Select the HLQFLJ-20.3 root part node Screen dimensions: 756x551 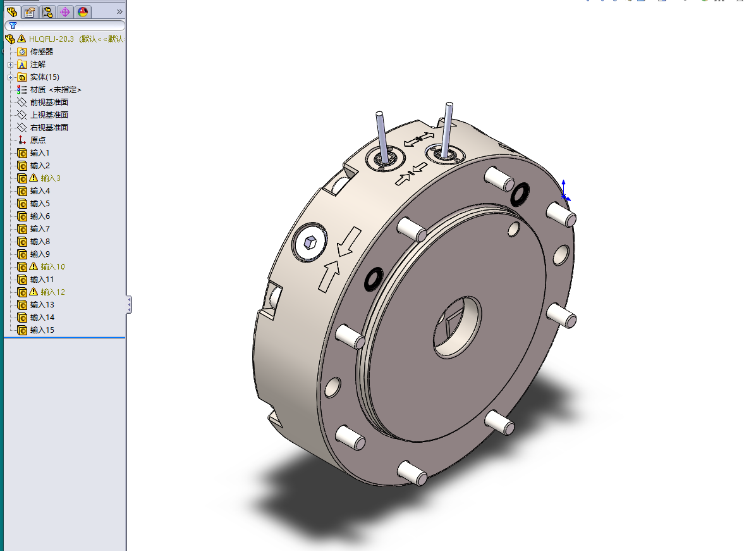[x=51, y=39]
